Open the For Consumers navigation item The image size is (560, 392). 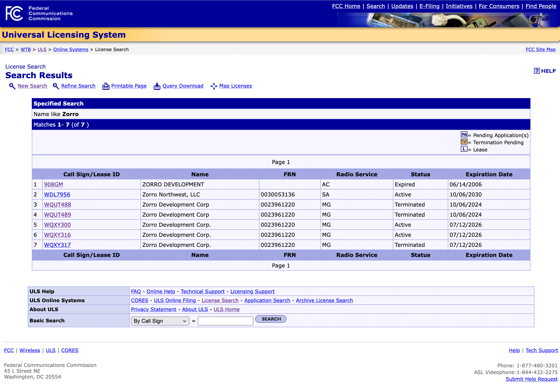[499, 6]
